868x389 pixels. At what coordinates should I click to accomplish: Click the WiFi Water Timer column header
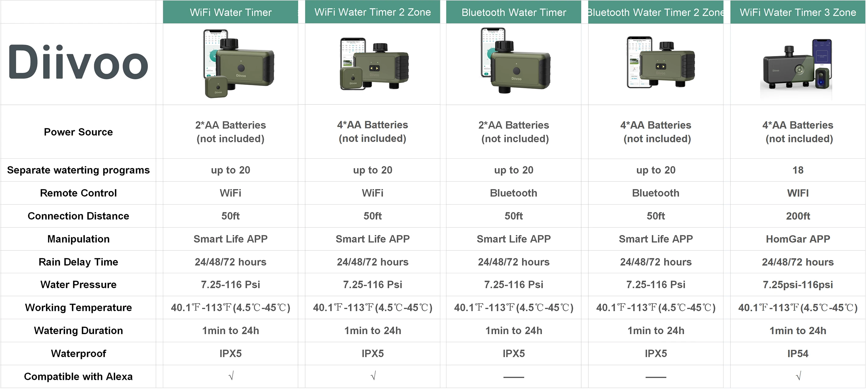(x=231, y=12)
